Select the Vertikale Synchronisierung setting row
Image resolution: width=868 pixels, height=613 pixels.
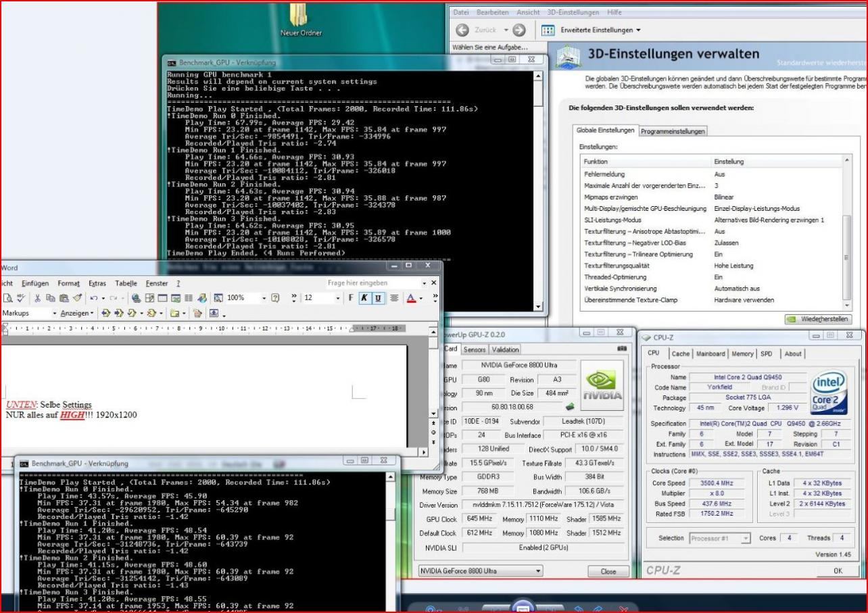pyautogui.click(x=711, y=289)
